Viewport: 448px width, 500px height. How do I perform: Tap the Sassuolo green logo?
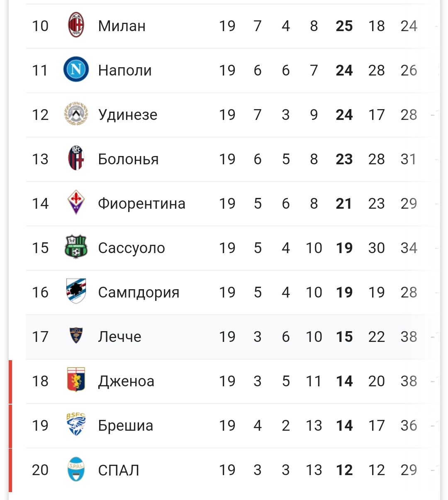coord(76,247)
